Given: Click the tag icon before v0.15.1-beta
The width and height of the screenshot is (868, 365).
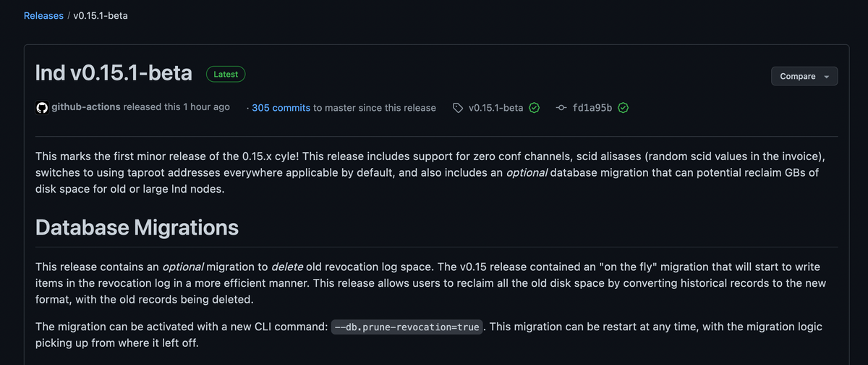Looking at the screenshot, I should tap(458, 108).
